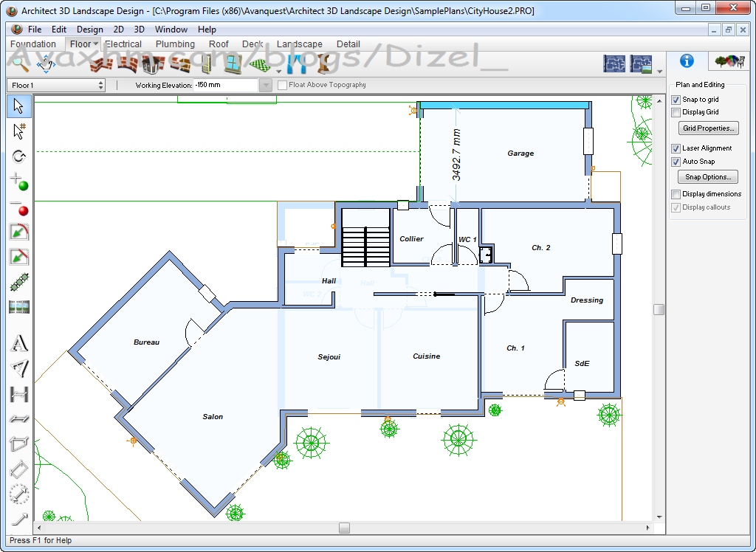Open the Help menu
The image size is (756, 552).
coord(207,30)
